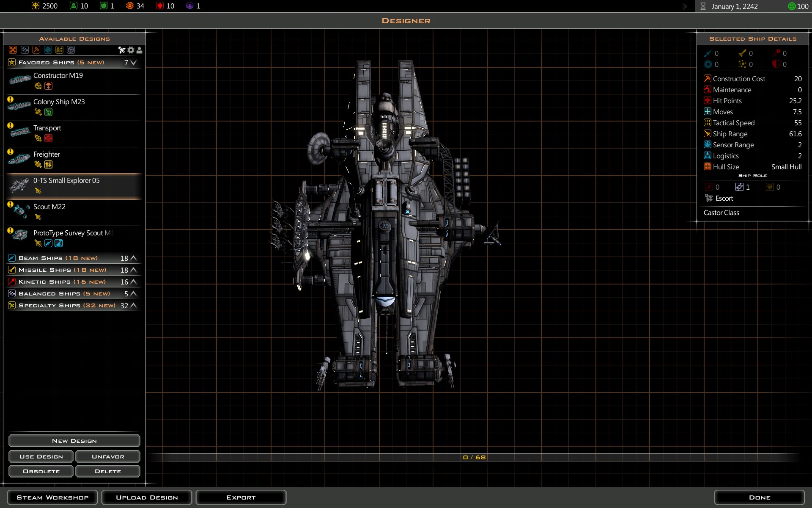Click the arrow next to the date
The image size is (812, 508).
click(x=685, y=6)
